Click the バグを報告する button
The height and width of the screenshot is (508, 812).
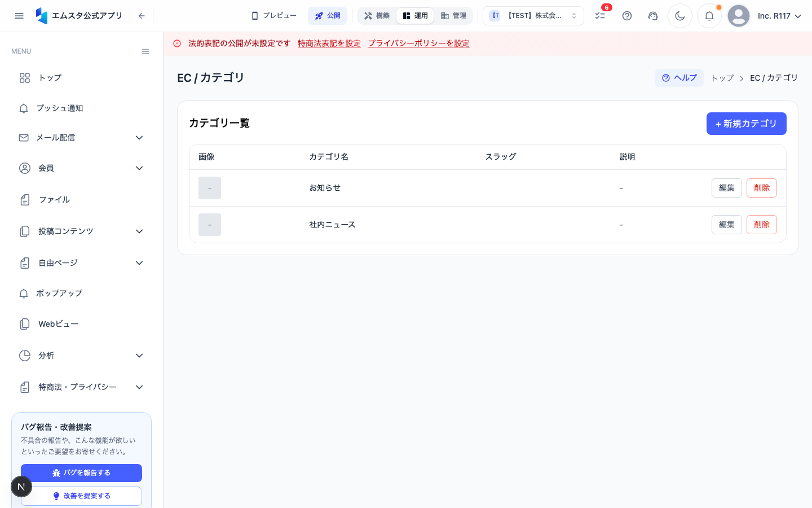[x=81, y=473]
